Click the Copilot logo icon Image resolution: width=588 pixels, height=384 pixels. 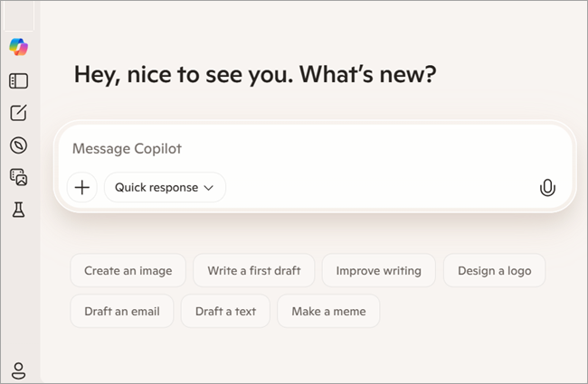tap(18, 48)
